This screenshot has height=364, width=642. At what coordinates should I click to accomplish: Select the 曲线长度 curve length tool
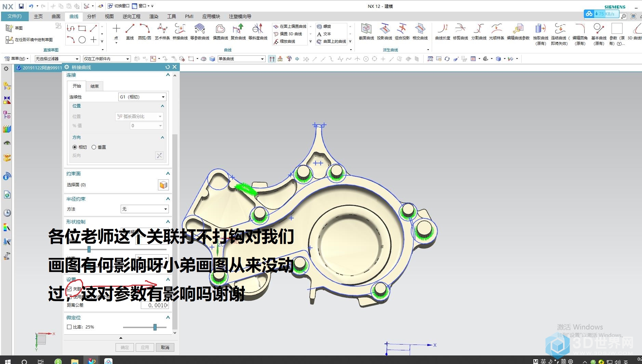pyautogui.click(x=442, y=31)
